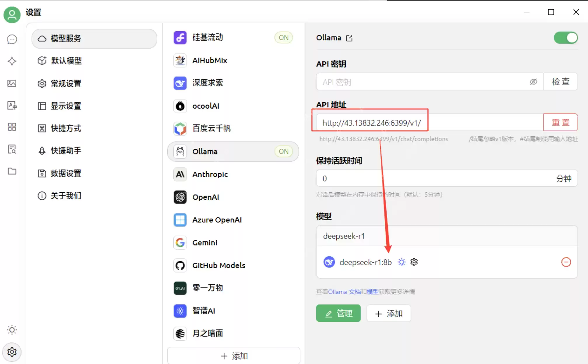Click the 检查 button to verify API key
This screenshot has height=364, width=588.
click(x=561, y=82)
